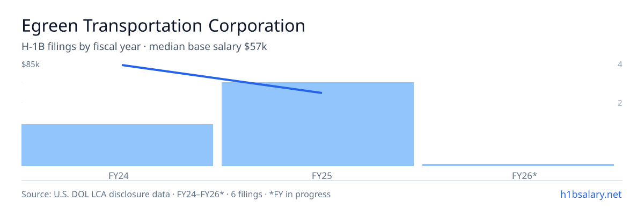Click the right axis value 4
This screenshot has height=215, width=644.
tap(620, 64)
